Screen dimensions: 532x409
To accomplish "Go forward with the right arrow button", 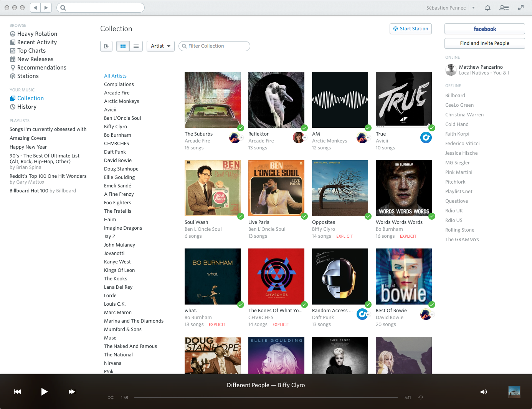I will [x=46, y=8].
